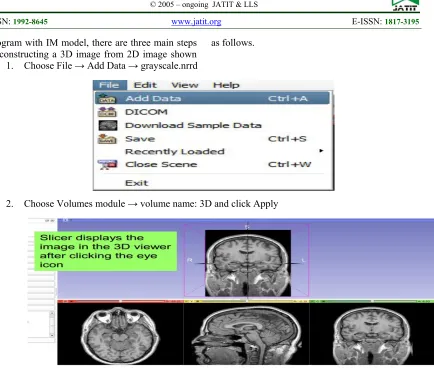Click the ISSN number 1992-8645
Screen dimensions: 434x382
click(x=30, y=22)
